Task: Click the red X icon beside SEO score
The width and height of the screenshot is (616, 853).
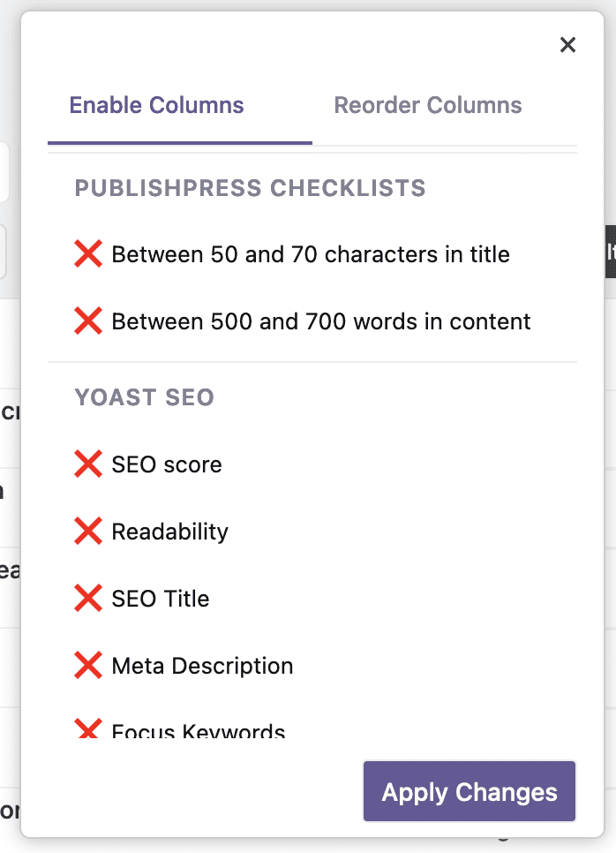Action: pyautogui.click(x=88, y=464)
